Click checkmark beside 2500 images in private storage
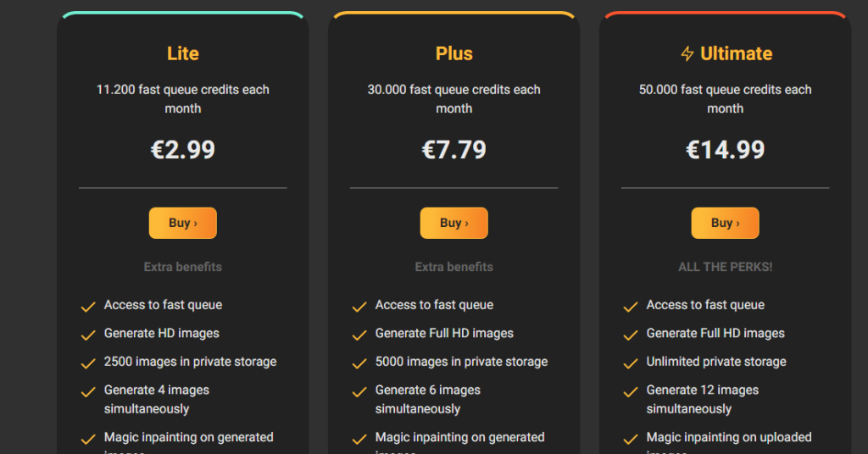 tap(88, 363)
